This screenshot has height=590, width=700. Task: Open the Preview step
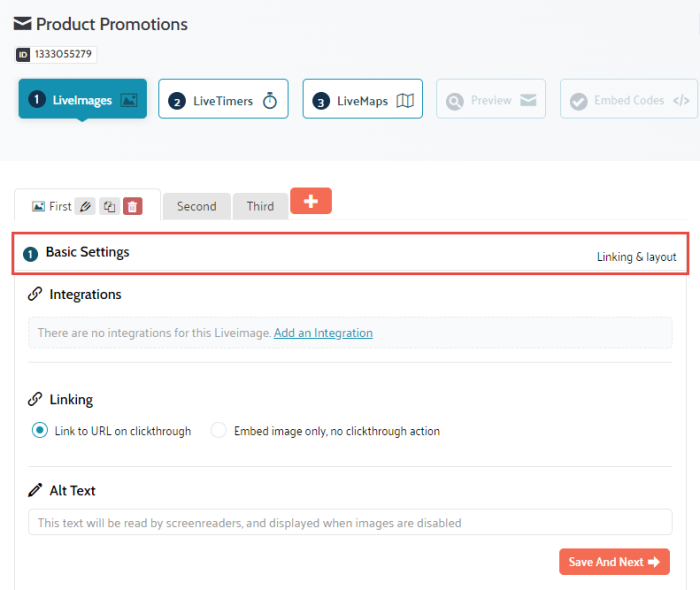click(490, 100)
